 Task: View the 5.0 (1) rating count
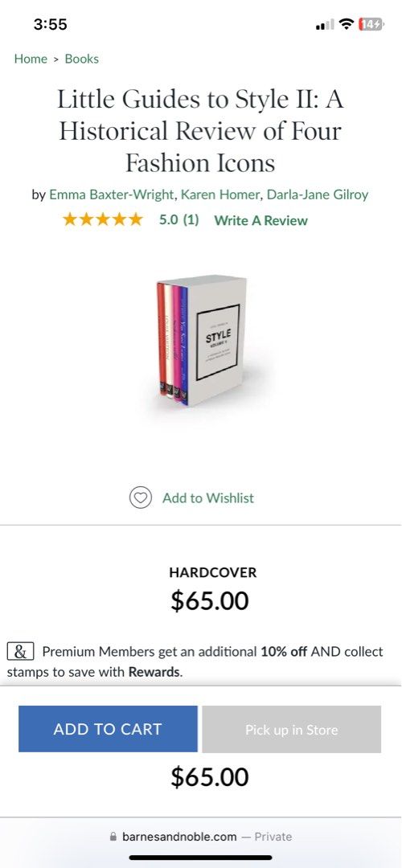(x=178, y=219)
